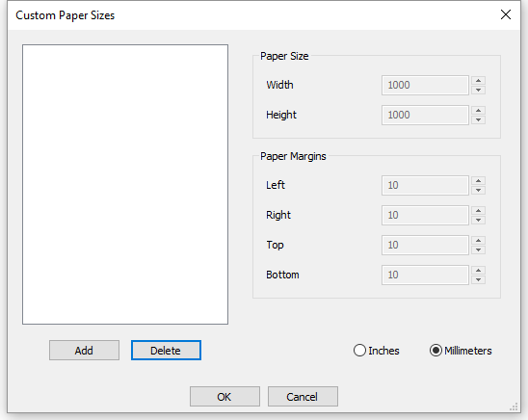Click the Bottom margin input field
Viewport: 528px width, 420px height.
coord(425,275)
